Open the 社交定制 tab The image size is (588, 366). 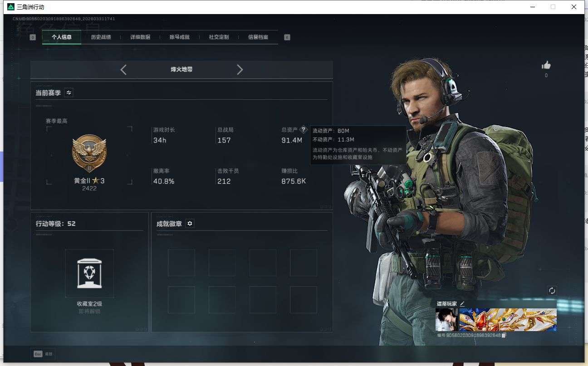219,37
